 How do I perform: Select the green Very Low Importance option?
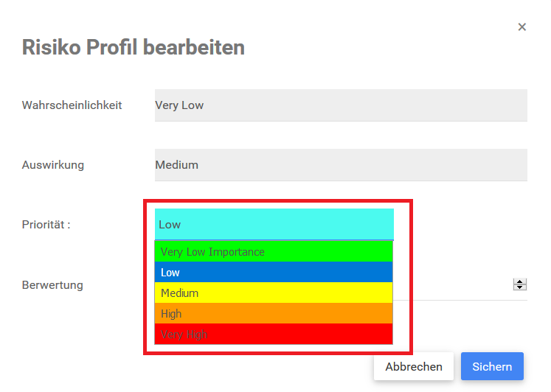274,252
